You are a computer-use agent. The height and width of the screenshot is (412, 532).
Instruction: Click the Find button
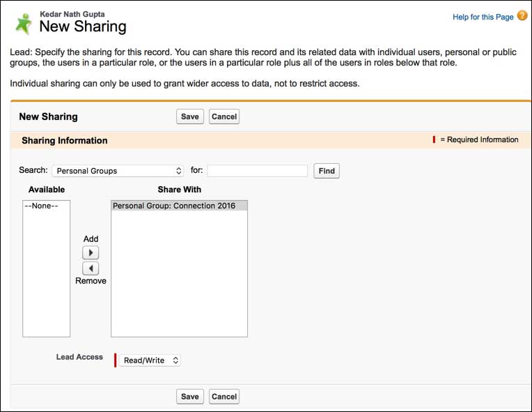pos(327,171)
